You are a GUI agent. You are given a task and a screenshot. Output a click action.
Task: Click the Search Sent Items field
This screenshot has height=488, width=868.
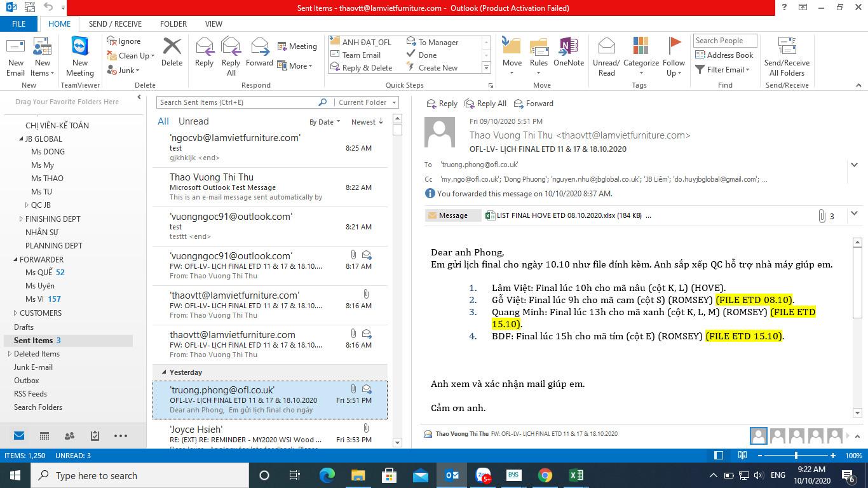(236, 102)
